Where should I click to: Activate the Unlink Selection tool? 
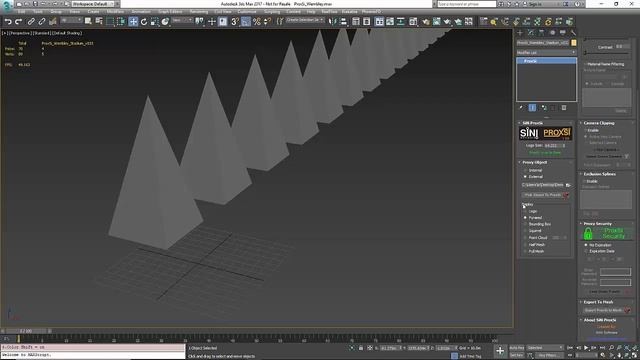click(x=42, y=21)
